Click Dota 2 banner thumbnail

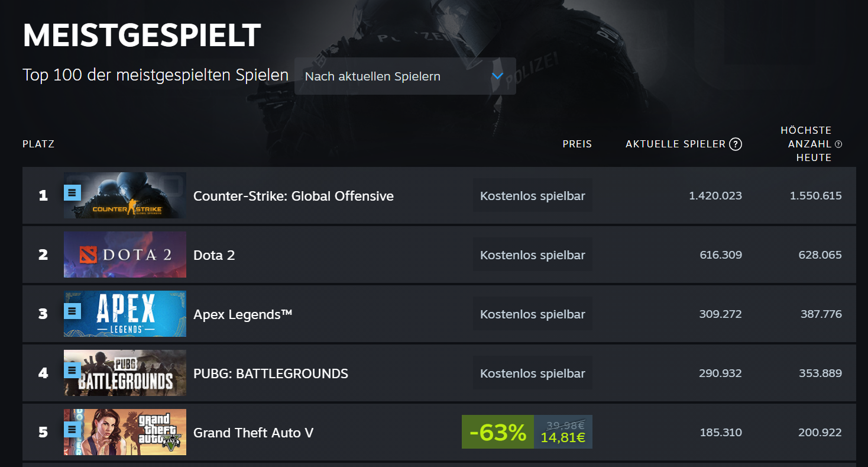(125, 255)
